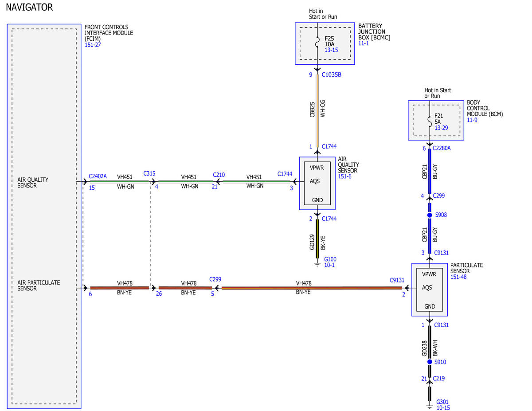Select the NAVIGATOR title text
The image size is (532, 411).
click(x=29, y=8)
